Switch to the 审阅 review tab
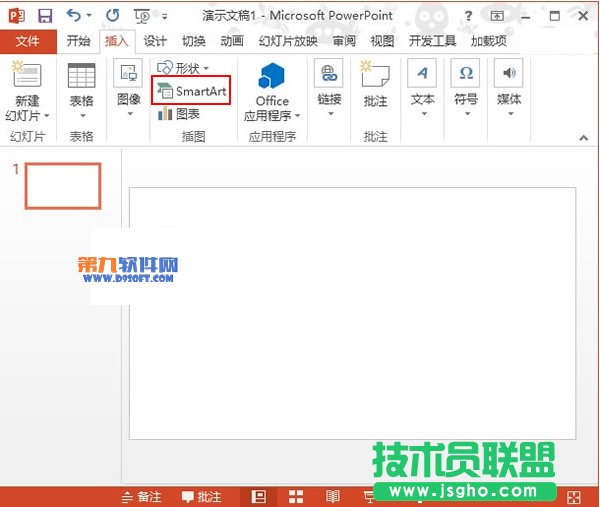The width and height of the screenshot is (600, 507). pyautogui.click(x=344, y=41)
